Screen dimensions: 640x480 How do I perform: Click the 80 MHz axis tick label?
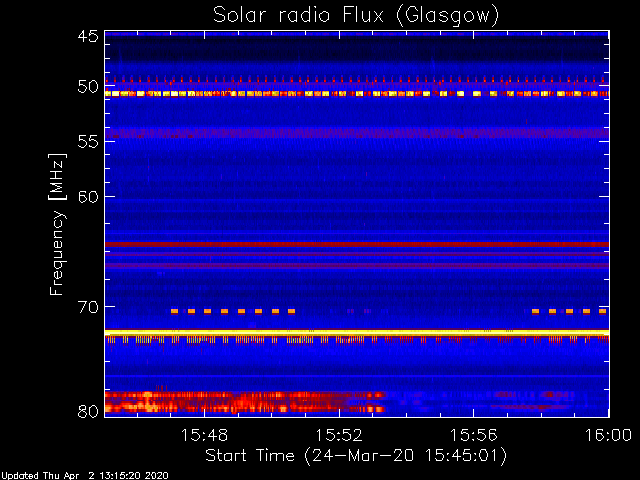point(88,411)
